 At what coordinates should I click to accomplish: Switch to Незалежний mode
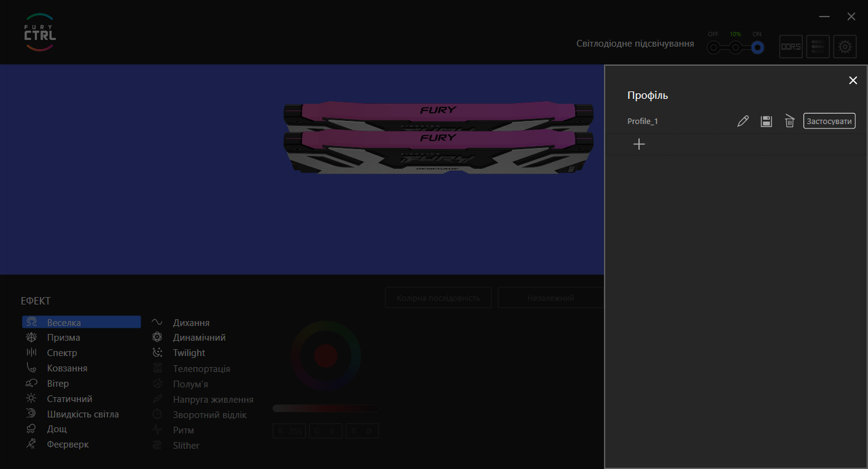click(x=551, y=298)
